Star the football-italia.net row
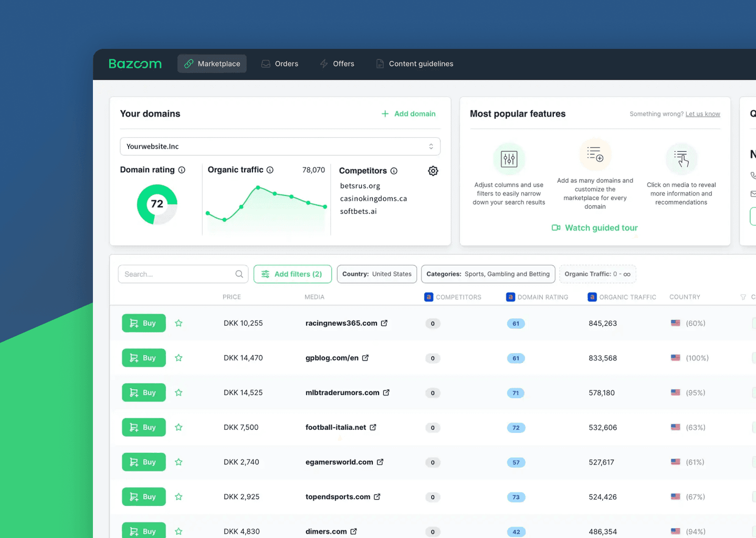This screenshot has height=538, width=756. [x=178, y=427]
